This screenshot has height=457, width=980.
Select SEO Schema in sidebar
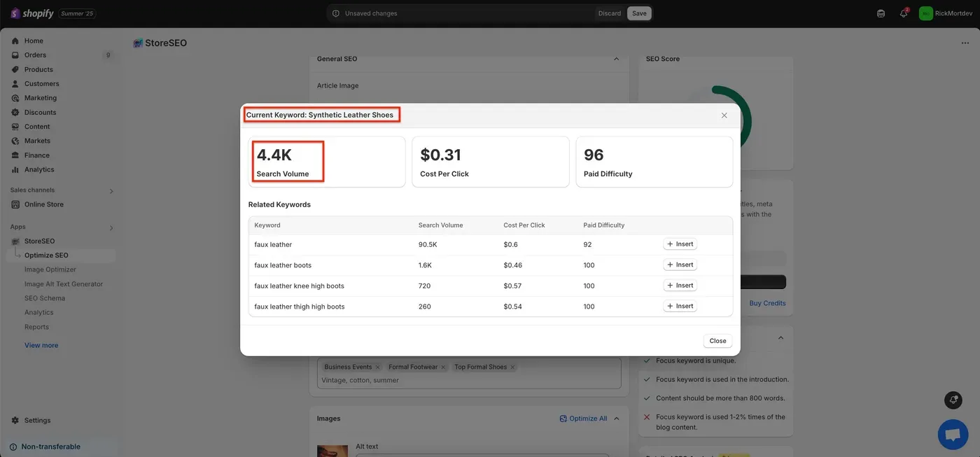pyautogui.click(x=45, y=298)
